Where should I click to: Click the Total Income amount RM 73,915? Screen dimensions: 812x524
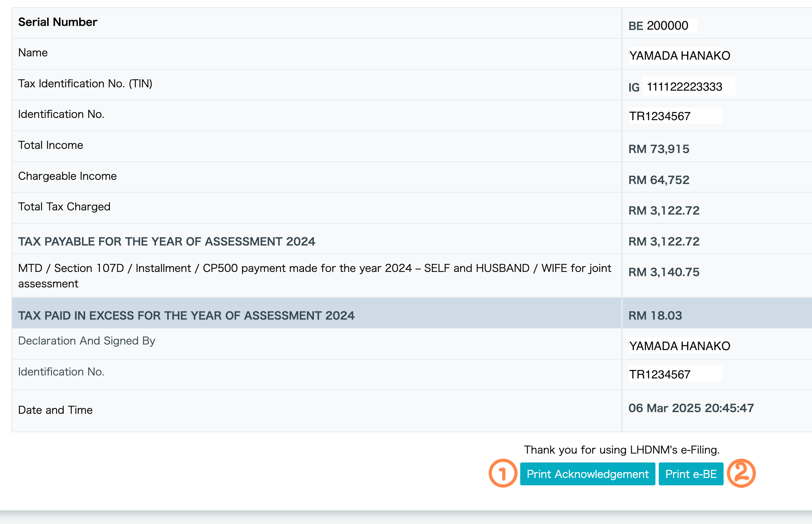[x=659, y=149]
